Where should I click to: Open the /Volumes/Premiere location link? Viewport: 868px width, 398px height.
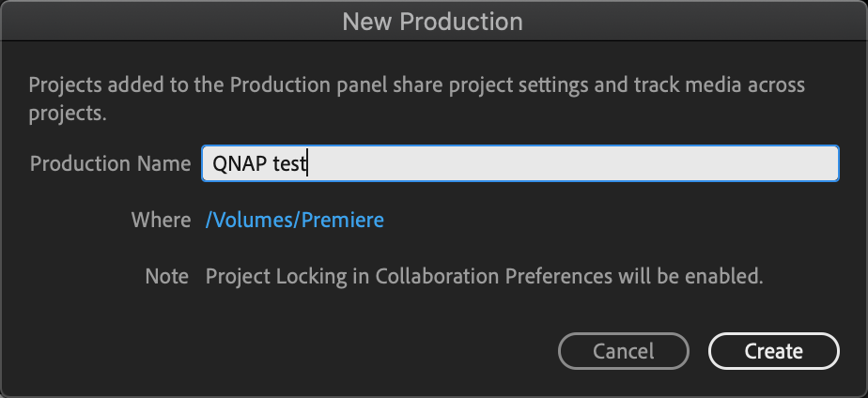coord(294,220)
